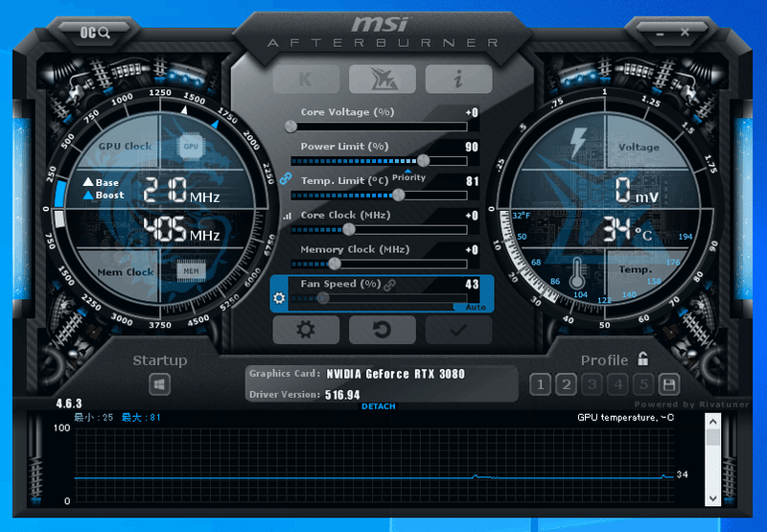
Task: Click the Kombustor K button
Action: coord(306,80)
